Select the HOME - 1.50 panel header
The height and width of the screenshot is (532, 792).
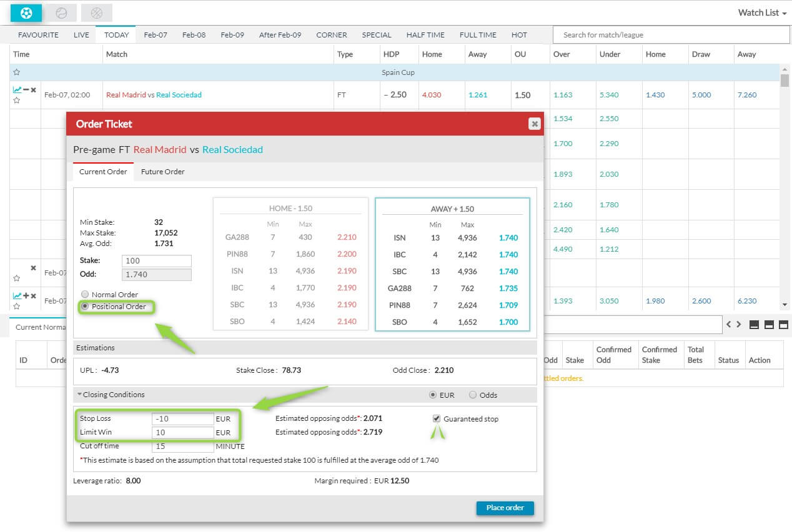[290, 209]
